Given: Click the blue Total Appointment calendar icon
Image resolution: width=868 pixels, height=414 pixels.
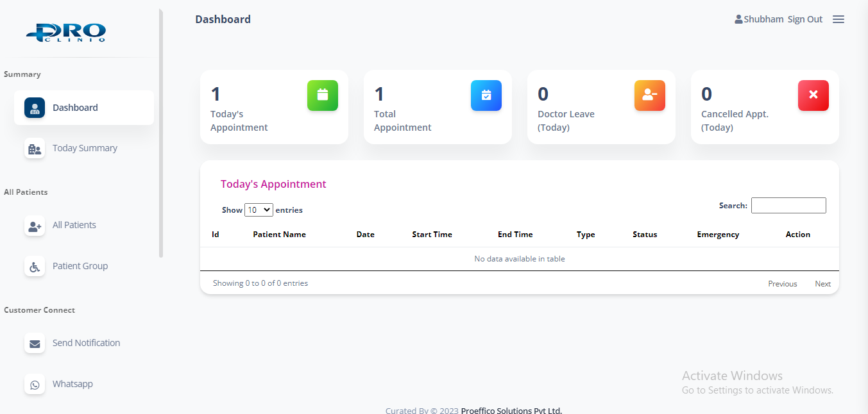Looking at the screenshot, I should pos(486,95).
